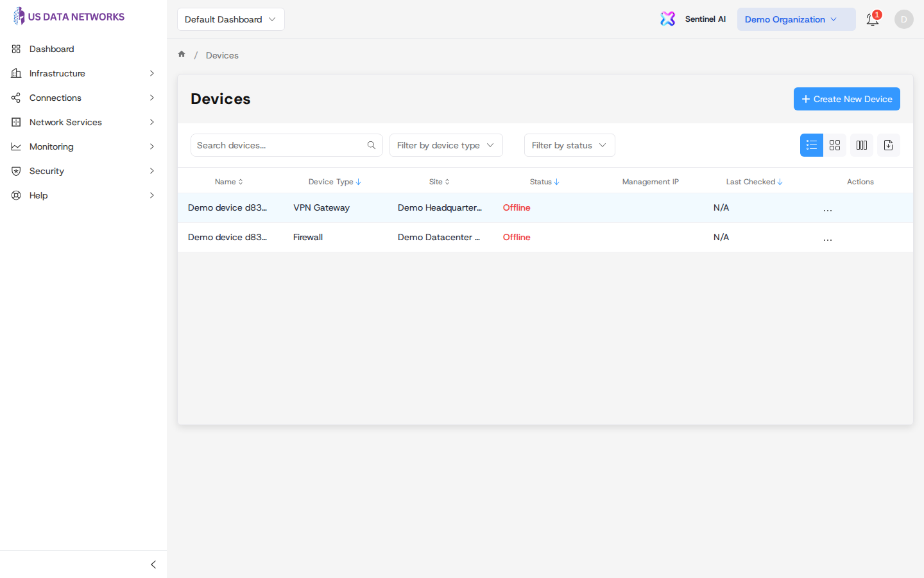
Task: Click N/A in Firewall row
Action: coord(721,237)
